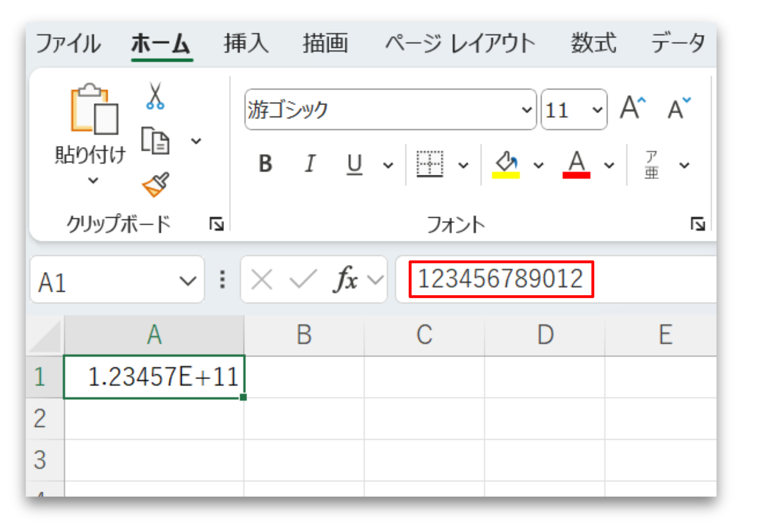Apply yellow fill color bucket

506,164
